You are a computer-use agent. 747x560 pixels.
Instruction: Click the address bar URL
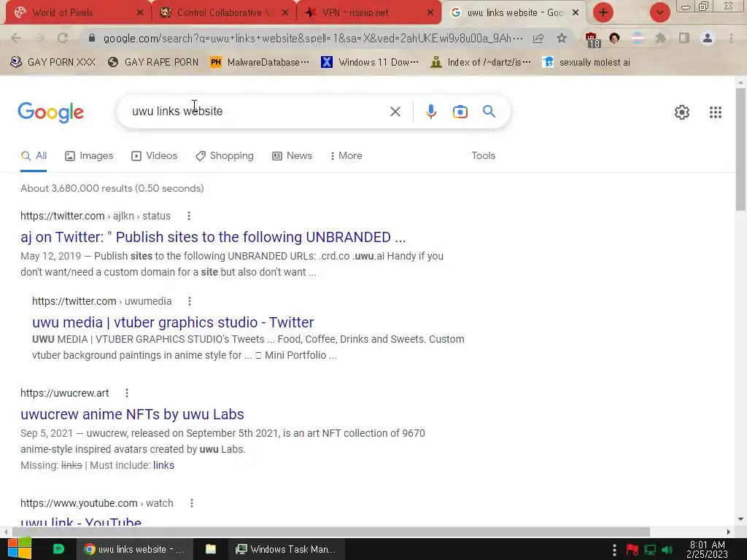(312, 38)
